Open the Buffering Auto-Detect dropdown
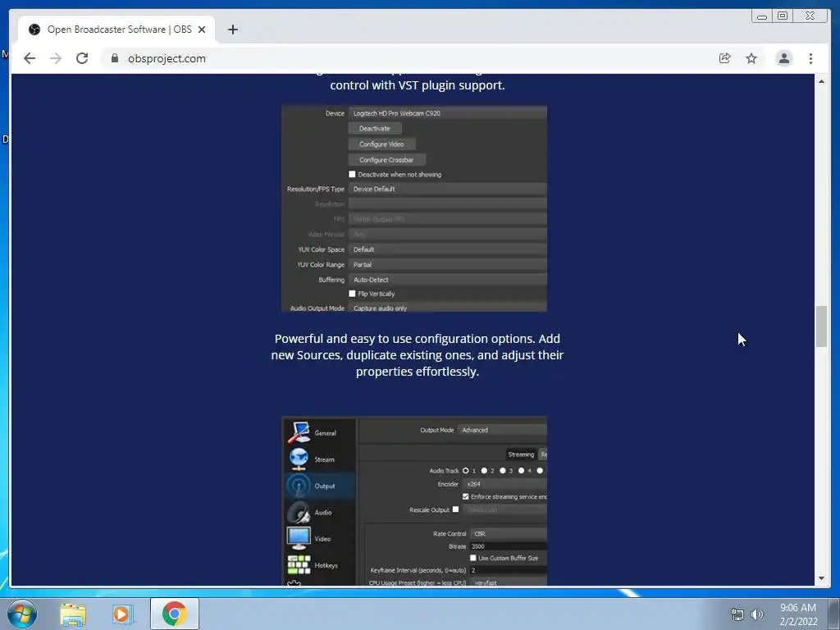Viewport: 840px width, 630px height. point(448,280)
